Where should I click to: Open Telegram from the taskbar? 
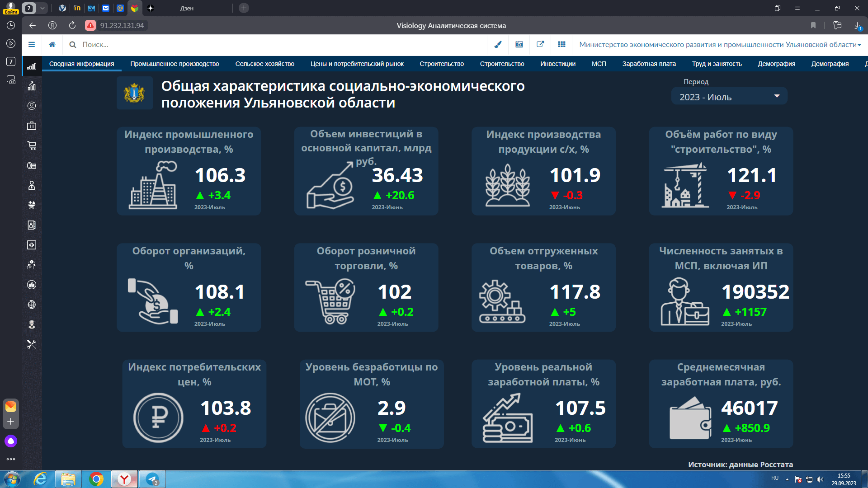coord(152,479)
